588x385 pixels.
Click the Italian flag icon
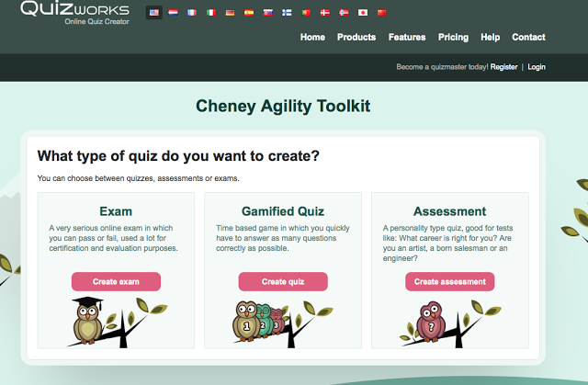pos(210,13)
